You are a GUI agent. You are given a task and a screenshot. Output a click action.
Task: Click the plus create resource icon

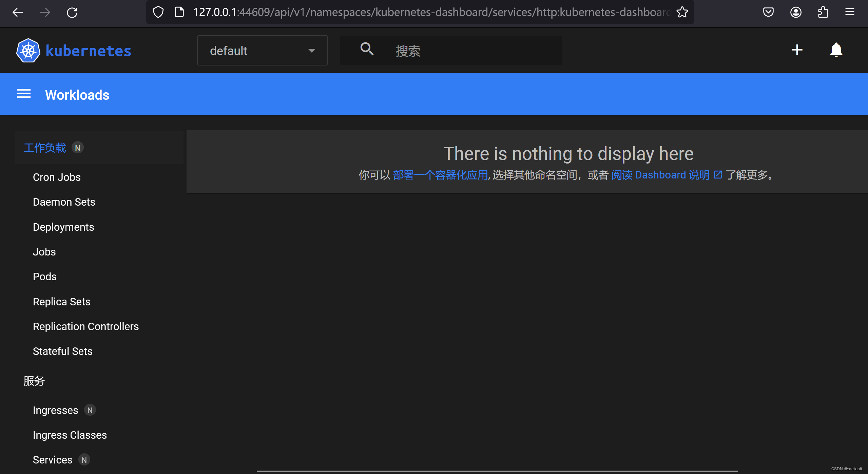point(797,50)
